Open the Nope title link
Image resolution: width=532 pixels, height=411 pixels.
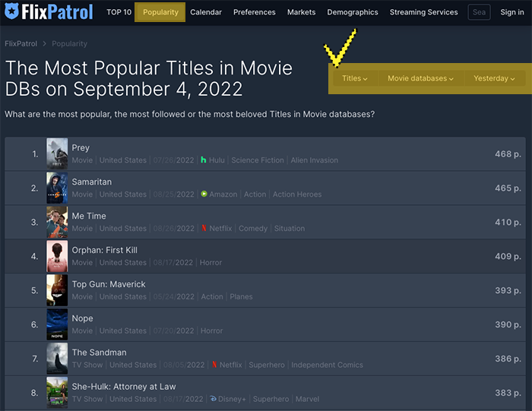coord(82,318)
